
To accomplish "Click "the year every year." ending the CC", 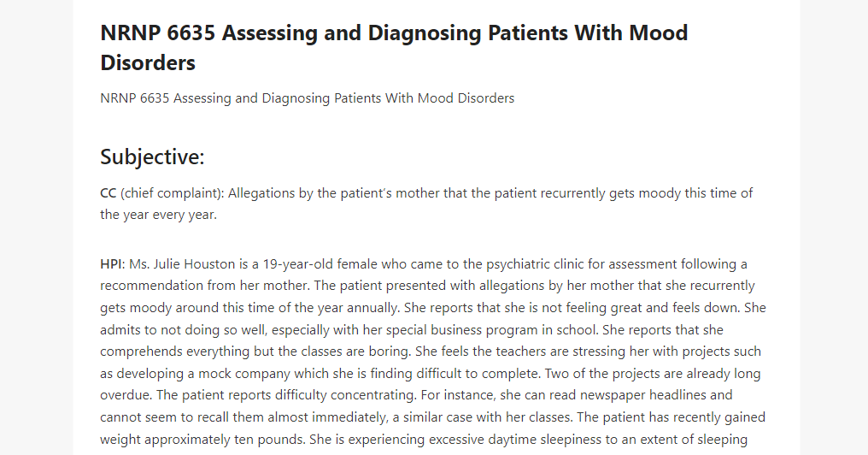I will pyautogui.click(x=158, y=215).
